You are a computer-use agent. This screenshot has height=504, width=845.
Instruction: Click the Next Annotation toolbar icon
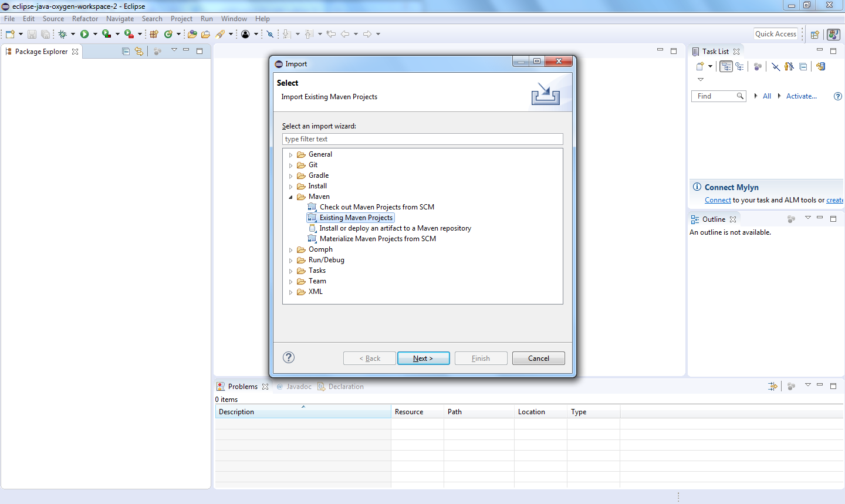[x=286, y=34]
